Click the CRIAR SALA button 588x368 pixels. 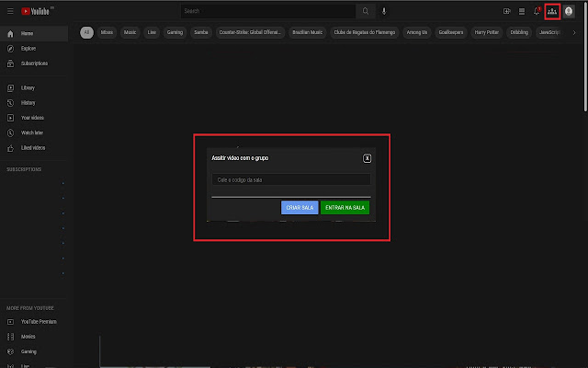pyautogui.click(x=300, y=208)
